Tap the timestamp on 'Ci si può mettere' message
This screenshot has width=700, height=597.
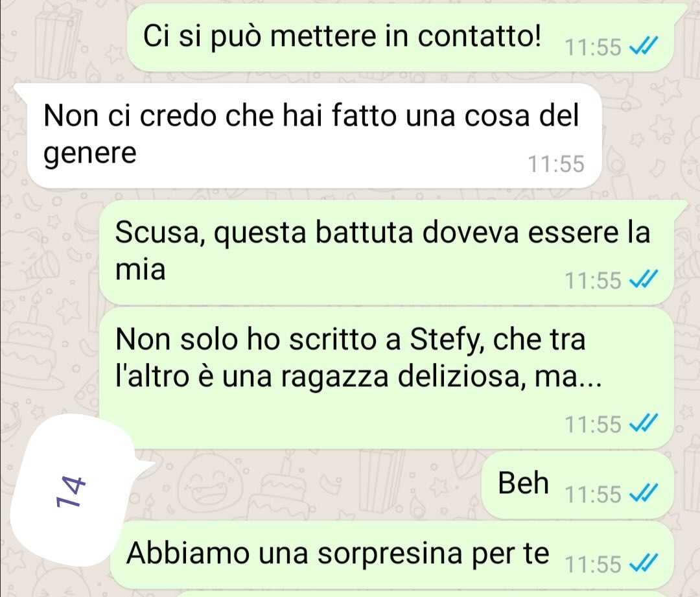tap(593, 47)
